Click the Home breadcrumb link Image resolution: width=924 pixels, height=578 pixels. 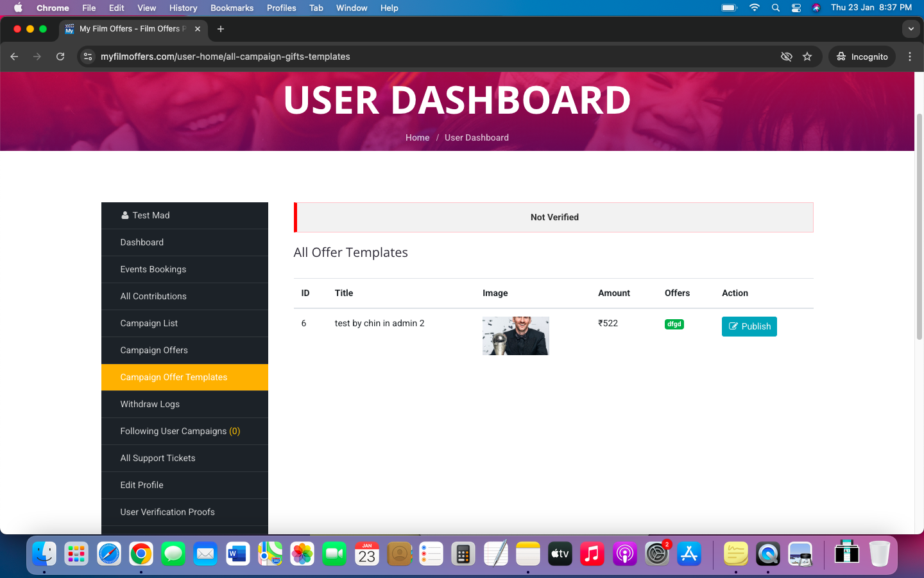417,137
